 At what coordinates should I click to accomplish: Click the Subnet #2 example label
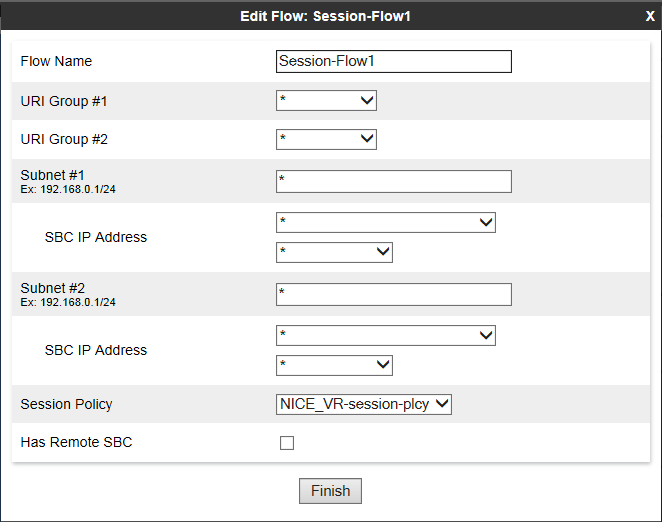point(68,302)
